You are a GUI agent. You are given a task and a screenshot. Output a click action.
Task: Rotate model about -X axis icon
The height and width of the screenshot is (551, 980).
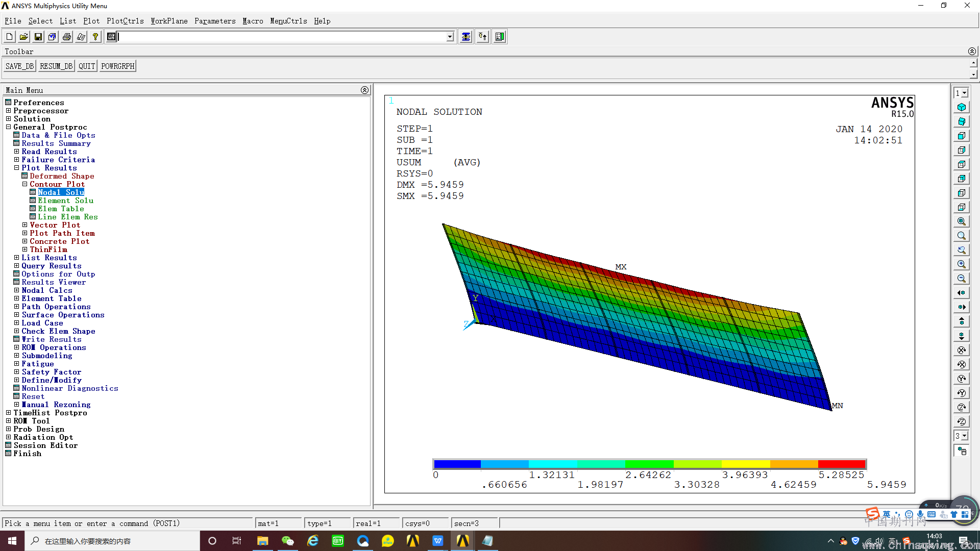pyautogui.click(x=962, y=364)
